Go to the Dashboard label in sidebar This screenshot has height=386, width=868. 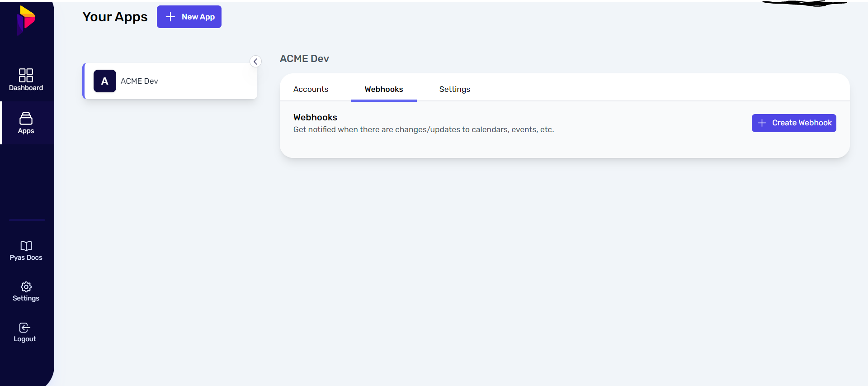tap(26, 88)
